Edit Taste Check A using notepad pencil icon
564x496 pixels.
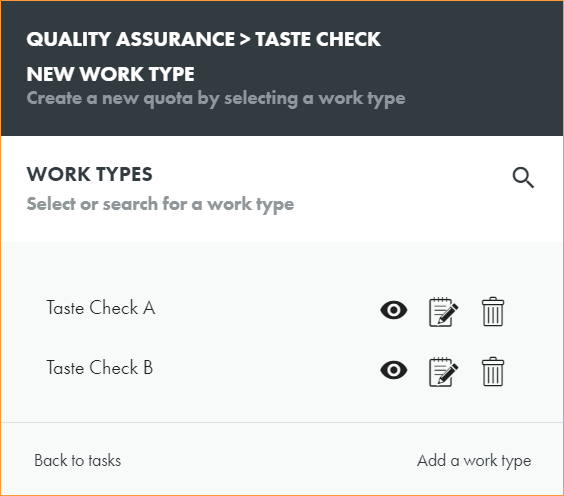(444, 312)
